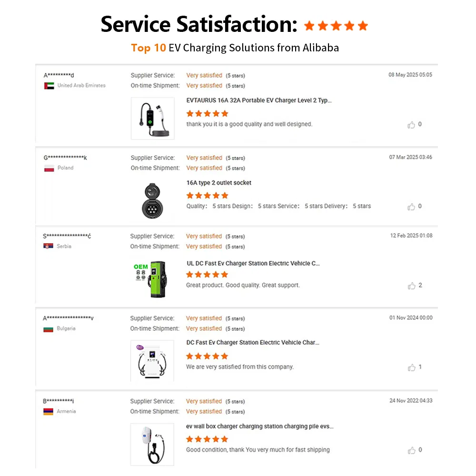The width and height of the screenshot is (476, 476).
Task: Click the thumbs-up icon on the EVTAURUS charger review
Action: point(412,125)
